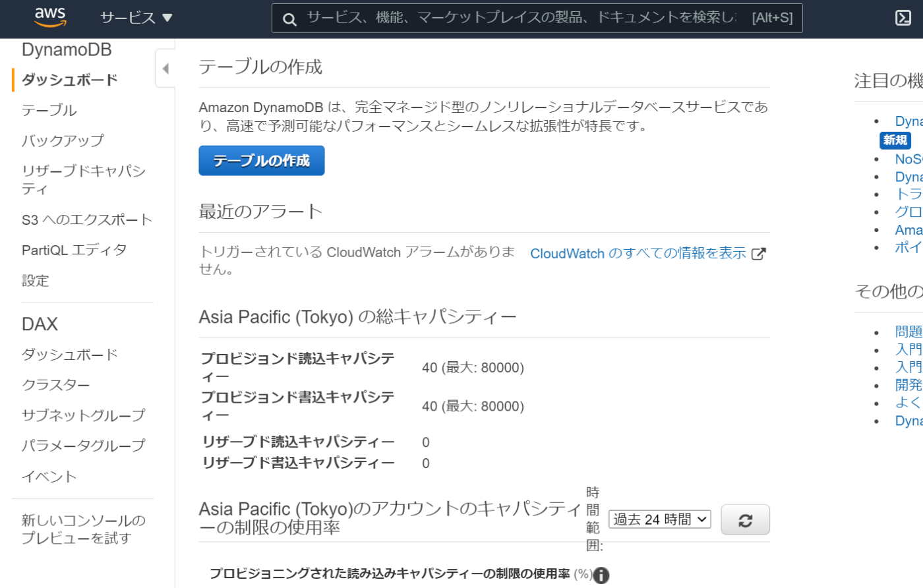Open バックアップ in the sidebar
Screen dimensions: 923x588
63,140
